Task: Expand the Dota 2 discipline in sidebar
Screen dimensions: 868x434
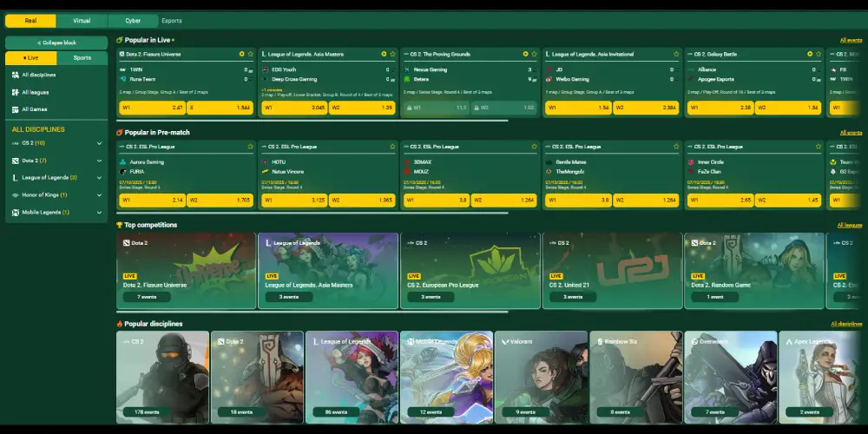Action: 99,161
